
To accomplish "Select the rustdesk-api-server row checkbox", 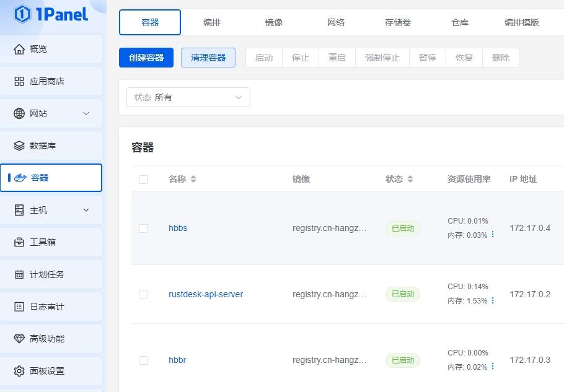I will tap(143, 294).
